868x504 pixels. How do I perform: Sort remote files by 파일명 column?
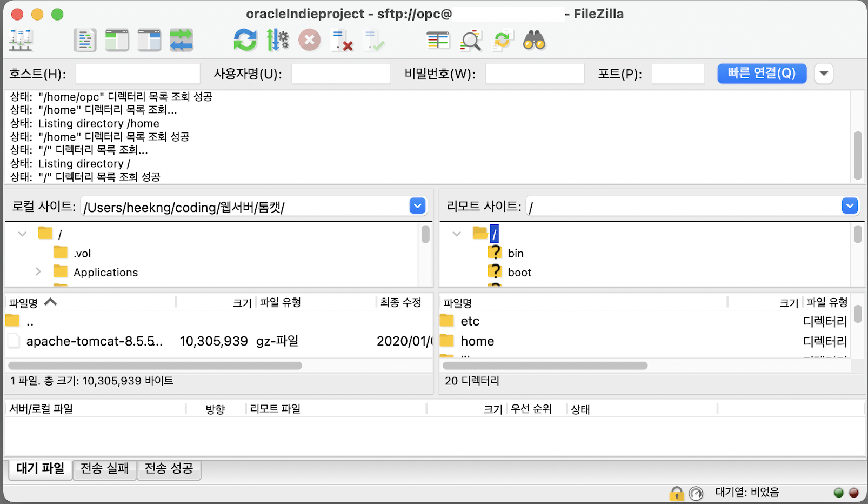coord(583,302)
